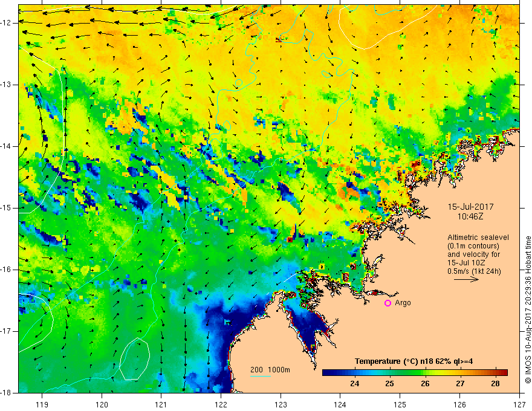532x411 pixels.
Task: Click the latitude -15 axis label
Action: pyautogui.click(x=6, y=208)
